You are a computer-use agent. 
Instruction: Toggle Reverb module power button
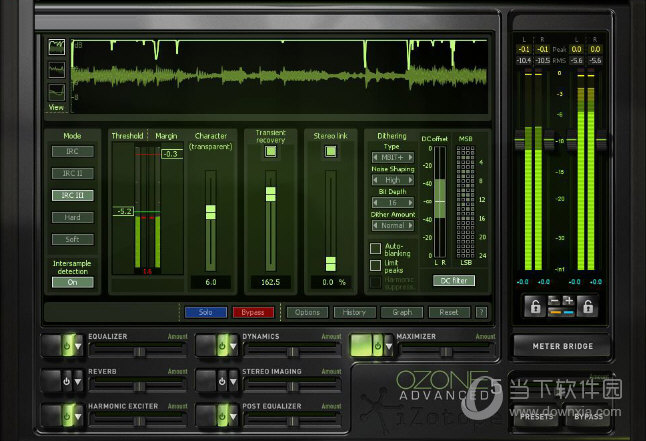67,381
